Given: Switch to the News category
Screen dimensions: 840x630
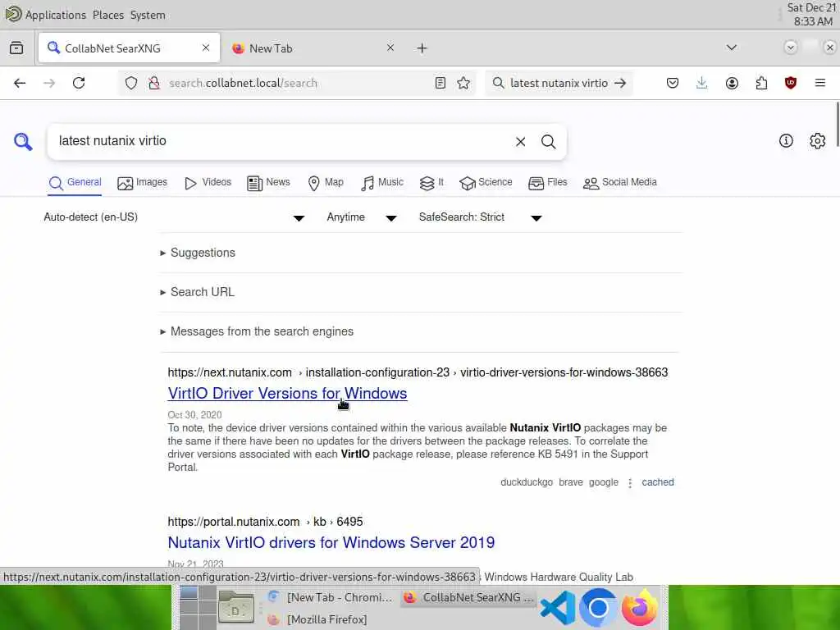Looking at the screenshot, I should [x=268, y=183].
